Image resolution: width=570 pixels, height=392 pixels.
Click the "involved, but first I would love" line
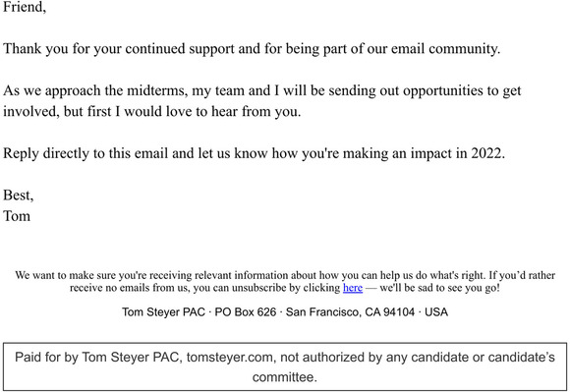pos(152,111)
